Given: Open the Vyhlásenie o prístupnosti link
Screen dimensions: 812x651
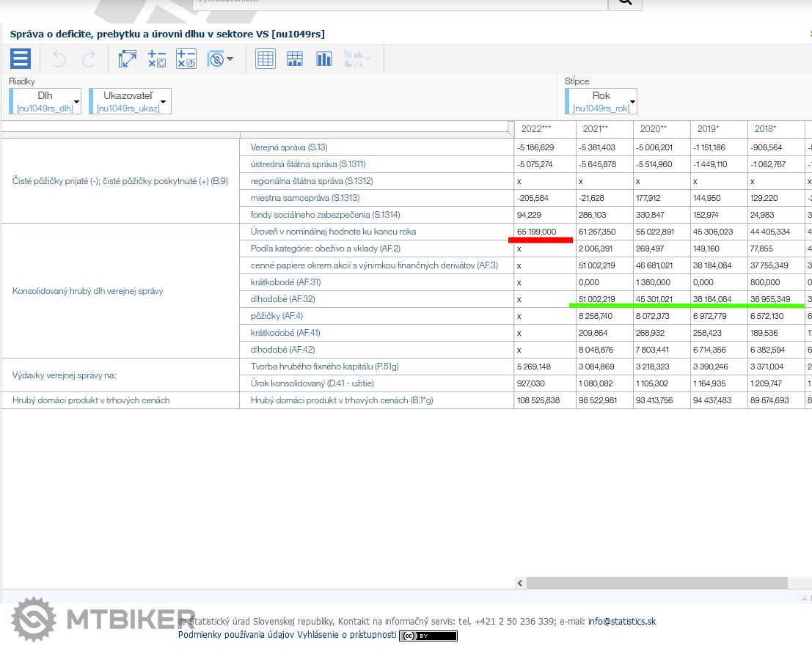Looking at the screenshot, I should (346, 635).
